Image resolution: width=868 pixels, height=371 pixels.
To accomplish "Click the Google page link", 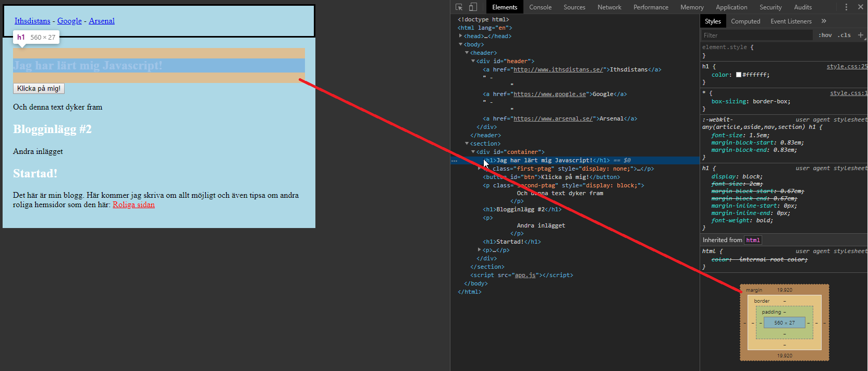I will 69,21.
